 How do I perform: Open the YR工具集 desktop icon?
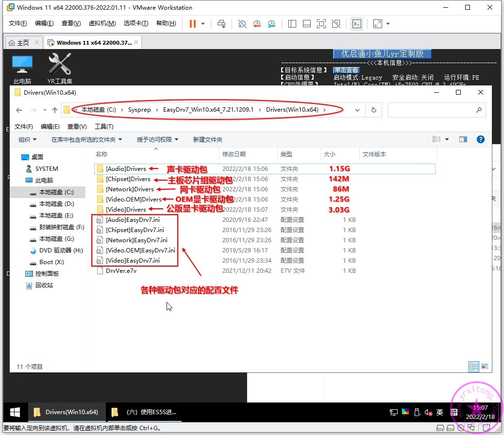tap(60, 69)
